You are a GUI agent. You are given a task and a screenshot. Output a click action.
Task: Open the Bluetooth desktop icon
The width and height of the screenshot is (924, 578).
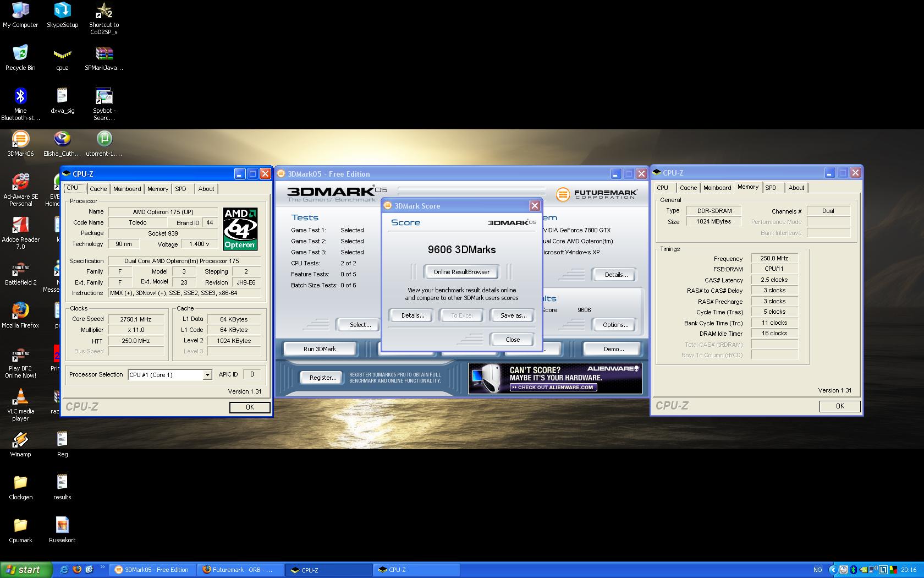click(x=20, y=104)
